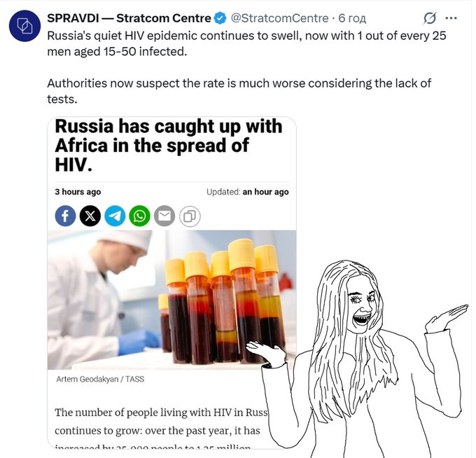Click the SPRAVDI profile avatar
476x458 pixels.
pos(24,26)
